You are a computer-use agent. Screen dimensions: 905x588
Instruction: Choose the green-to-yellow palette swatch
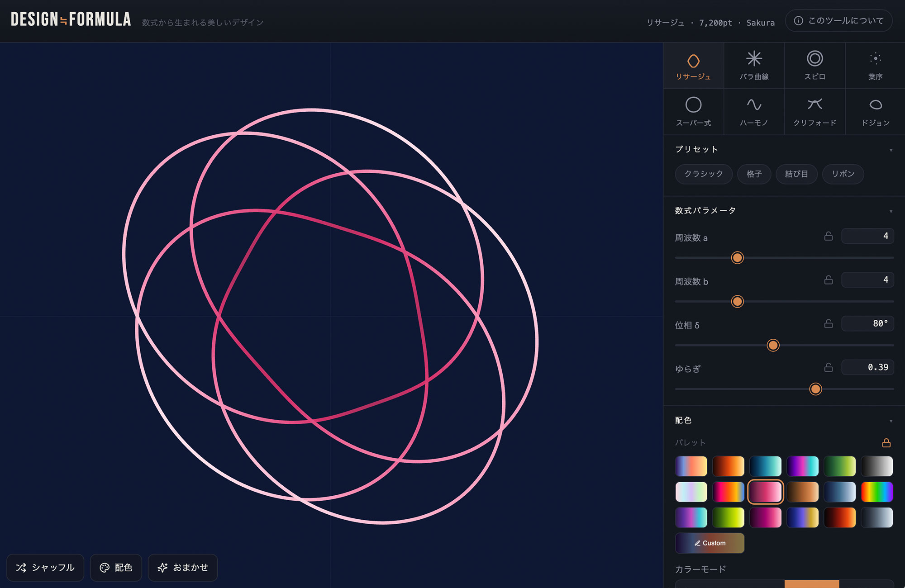(x=728, y=518)
